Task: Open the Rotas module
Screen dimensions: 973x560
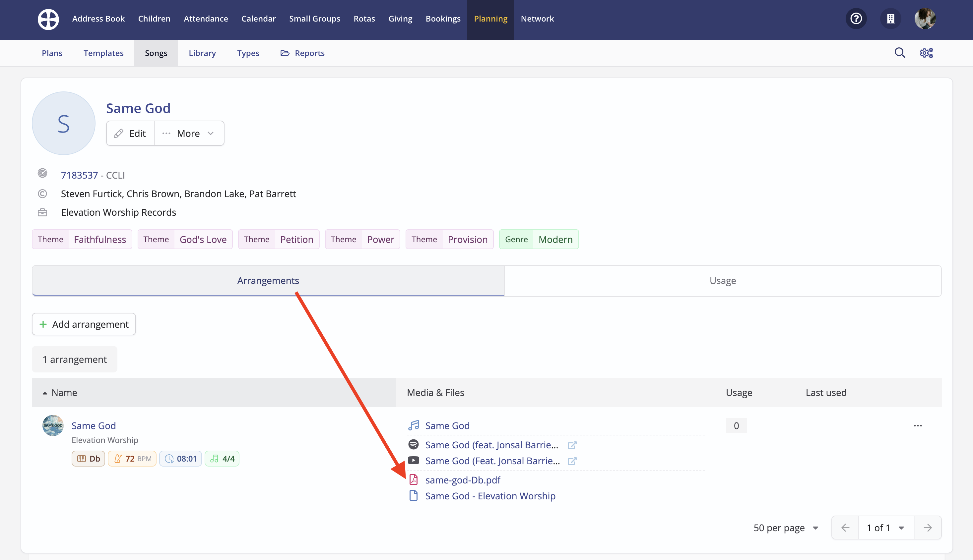Action: tap(364, 19)
